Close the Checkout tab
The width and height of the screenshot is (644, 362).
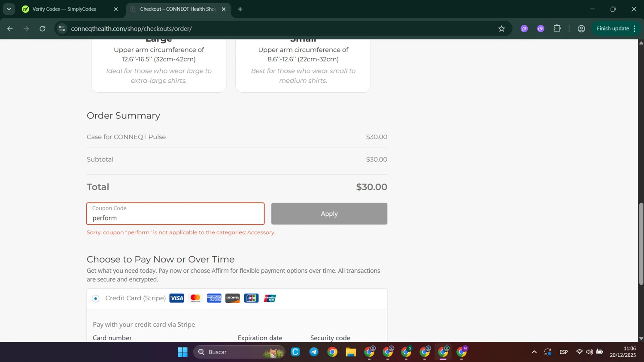coord(224,9)
